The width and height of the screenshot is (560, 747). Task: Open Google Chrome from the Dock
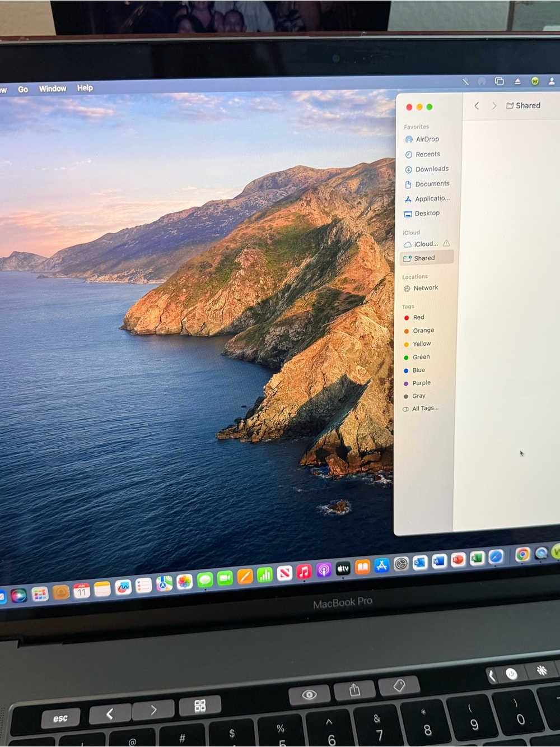click(x=522, y=555)
